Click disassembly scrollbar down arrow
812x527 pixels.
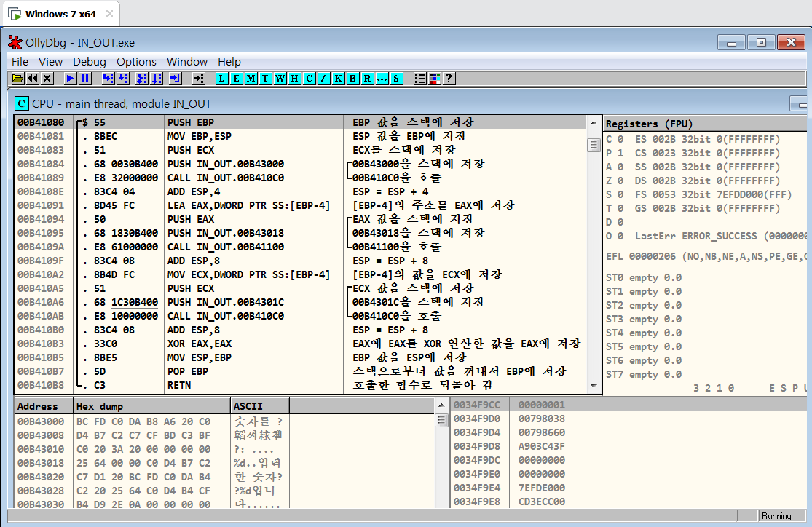pos(594,387)
